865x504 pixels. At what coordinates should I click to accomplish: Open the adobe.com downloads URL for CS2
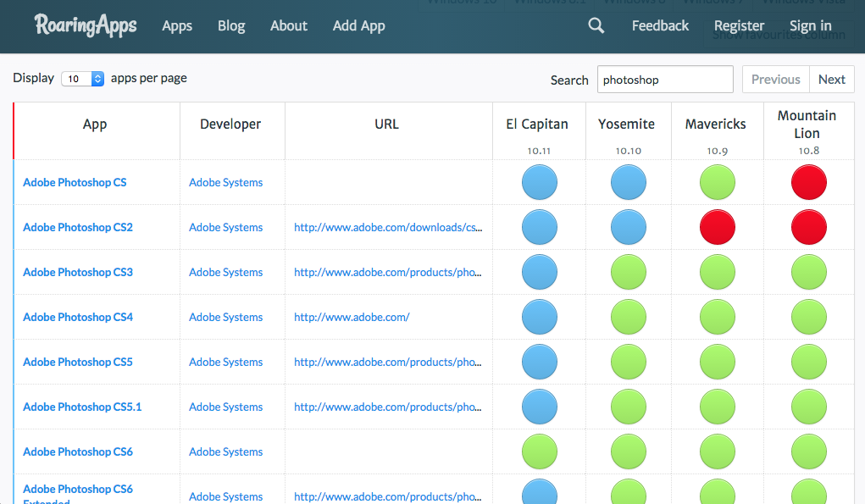tap(388, 227)
